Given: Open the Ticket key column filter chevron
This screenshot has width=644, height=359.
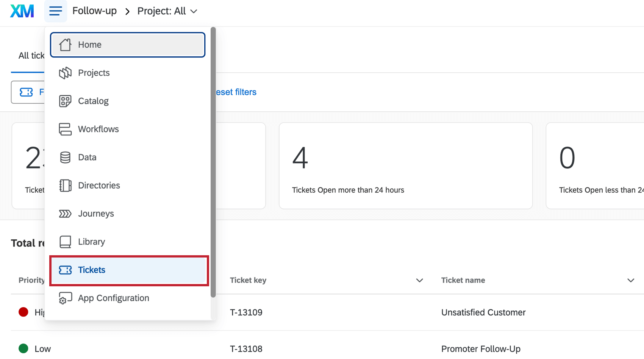Looking at the screenshot, I should pyautogui.click(x=419, y=280).
